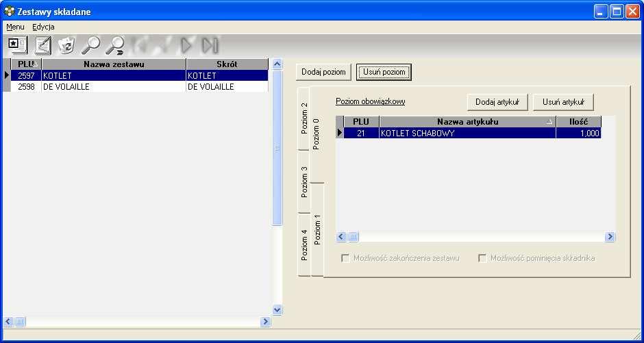Select the 2597 KOTLET row
Screen dimensions: 644x343
[x=139, y=75]
